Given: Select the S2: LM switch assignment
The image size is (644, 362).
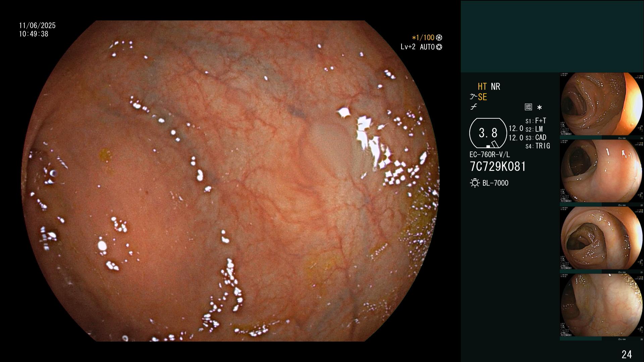Looking at the screenshot, I should [x=534, y=129].
